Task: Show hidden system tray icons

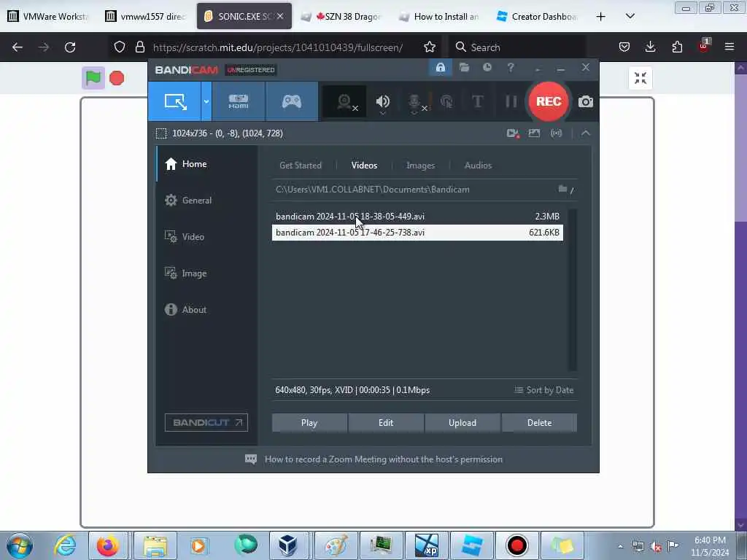Action: pos(620,547)
